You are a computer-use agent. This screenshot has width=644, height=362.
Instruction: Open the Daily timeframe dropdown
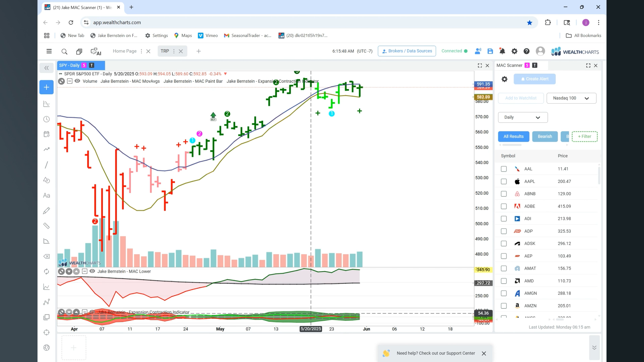(523, 117)
